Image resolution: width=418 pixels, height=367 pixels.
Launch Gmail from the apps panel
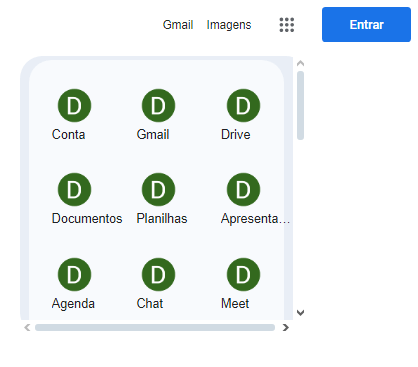(158, 105)
